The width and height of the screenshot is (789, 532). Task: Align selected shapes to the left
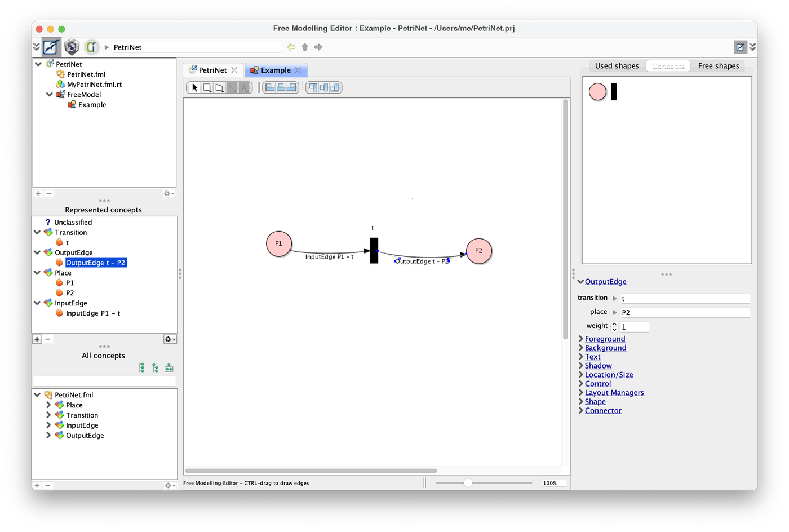pos(270,87)
